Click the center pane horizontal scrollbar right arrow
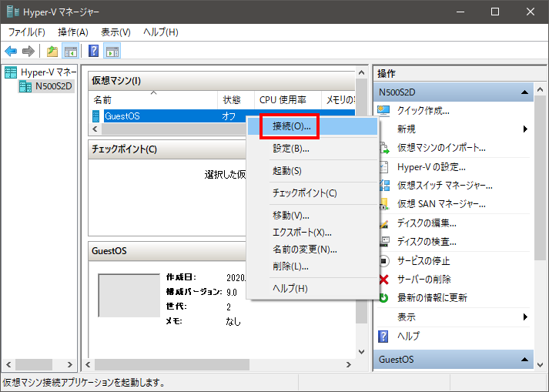This screenshot has width=549, height=392. coord(348,365)
